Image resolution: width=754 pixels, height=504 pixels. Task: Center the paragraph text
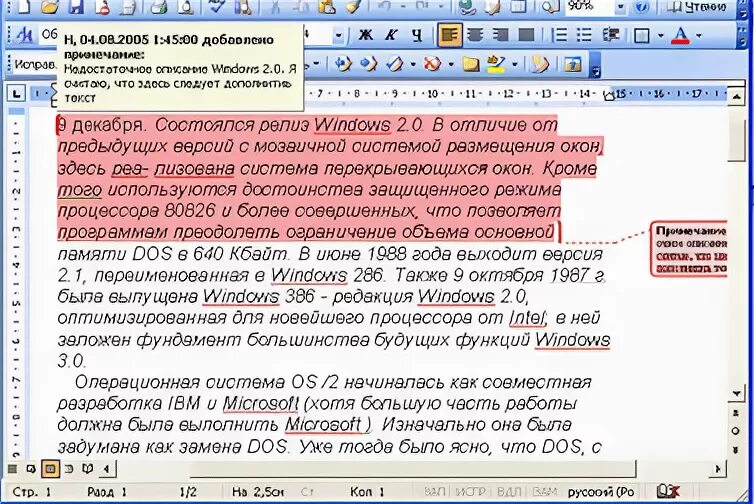coord(475,35)
